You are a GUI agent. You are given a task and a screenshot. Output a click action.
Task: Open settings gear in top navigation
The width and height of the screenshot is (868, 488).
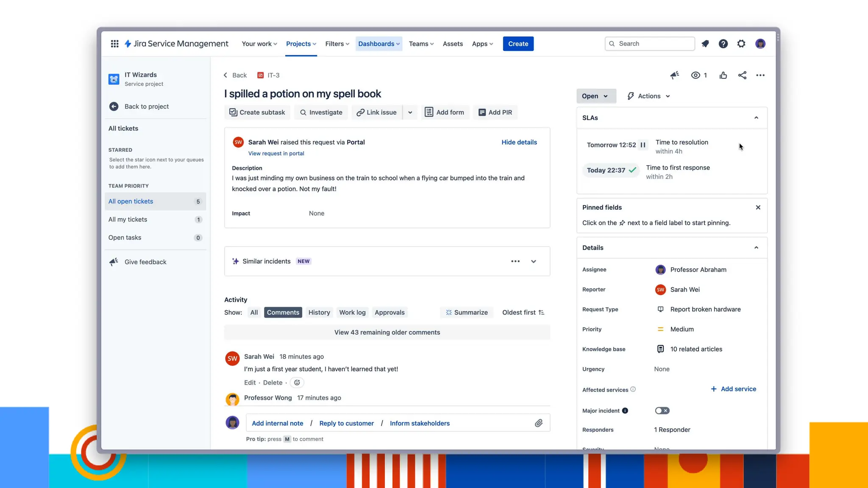[741, 44]
